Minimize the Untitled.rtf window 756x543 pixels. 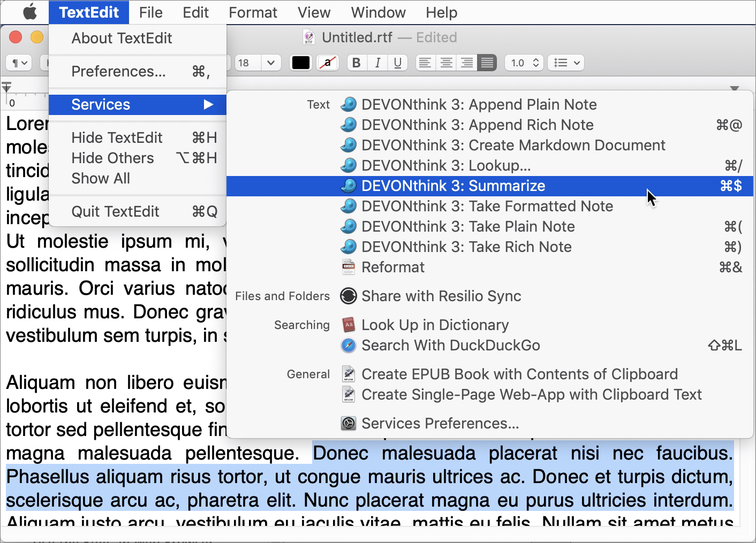[37, 37]
